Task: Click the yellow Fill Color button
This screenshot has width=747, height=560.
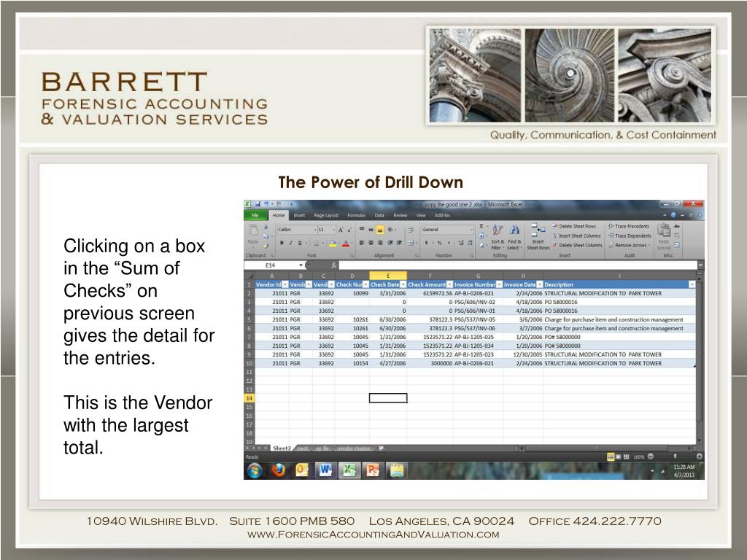Action: [333, 244]
